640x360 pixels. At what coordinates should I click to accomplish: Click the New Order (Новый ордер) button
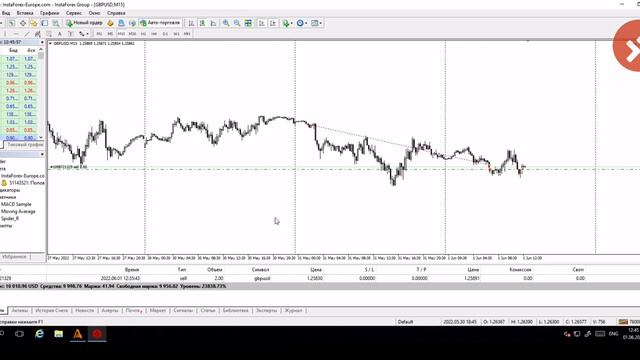click(x=84, y=23)
